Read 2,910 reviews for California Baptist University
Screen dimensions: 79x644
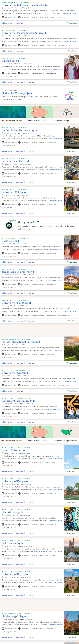point(56,139)
